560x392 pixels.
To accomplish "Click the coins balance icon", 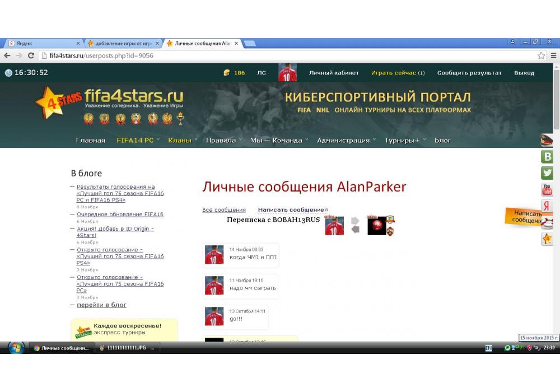I will pyautogui.click(x=226, y=72).
